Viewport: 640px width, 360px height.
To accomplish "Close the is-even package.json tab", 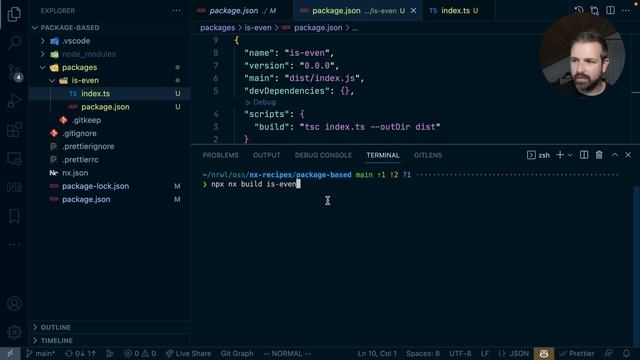I will coord(413,11).
